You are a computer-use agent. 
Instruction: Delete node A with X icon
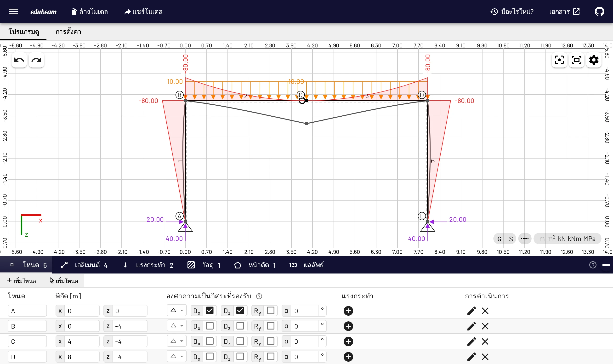(485, 311)
